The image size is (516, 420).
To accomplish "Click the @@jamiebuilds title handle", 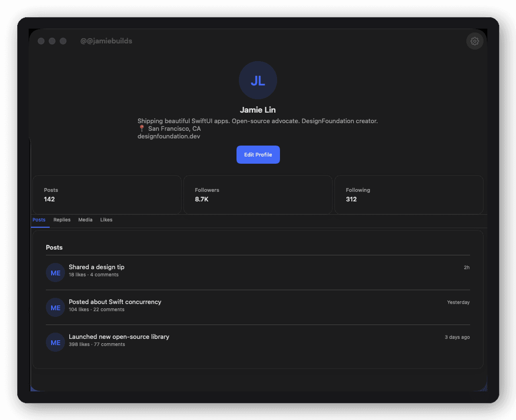I will click(106, 41).
